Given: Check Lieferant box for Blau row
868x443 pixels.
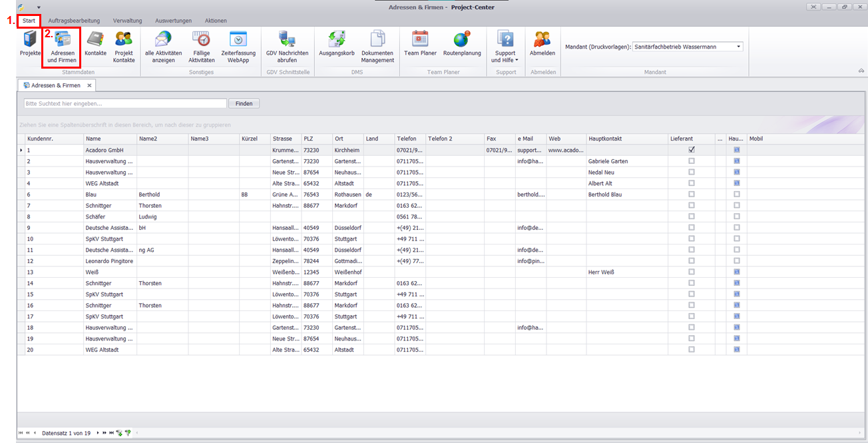Looking at the screenshot, I should tap(692, 194).
